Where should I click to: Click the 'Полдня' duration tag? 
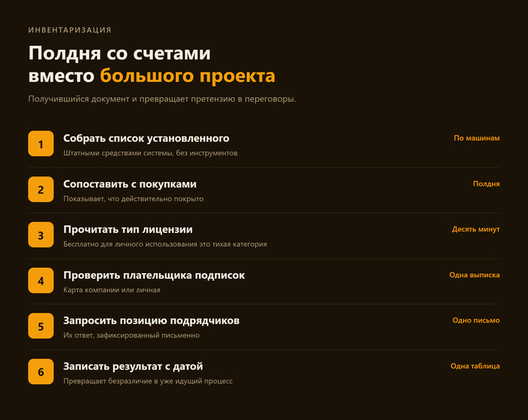point(487,184)
